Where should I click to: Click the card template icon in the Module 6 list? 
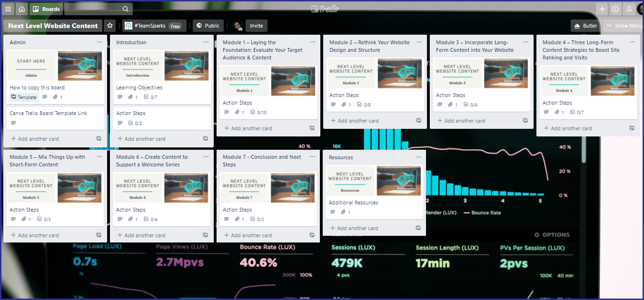[x=205, y=235]
